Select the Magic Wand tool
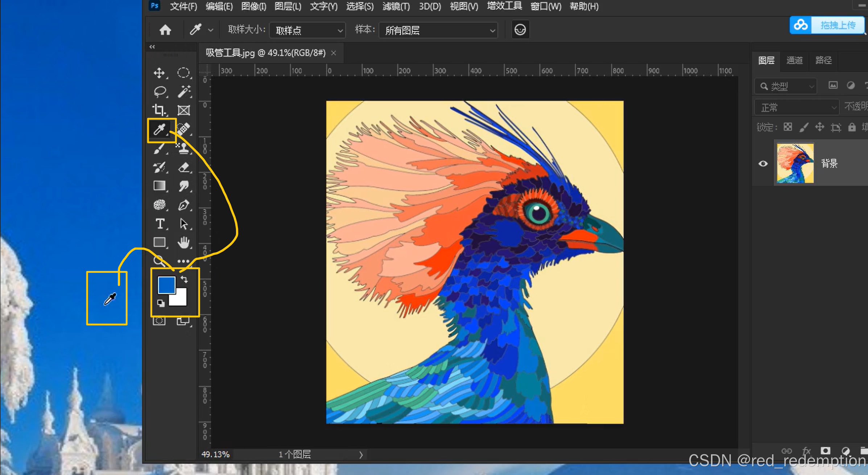This screenshot has height=475, width=868. [x=184, y=91]
